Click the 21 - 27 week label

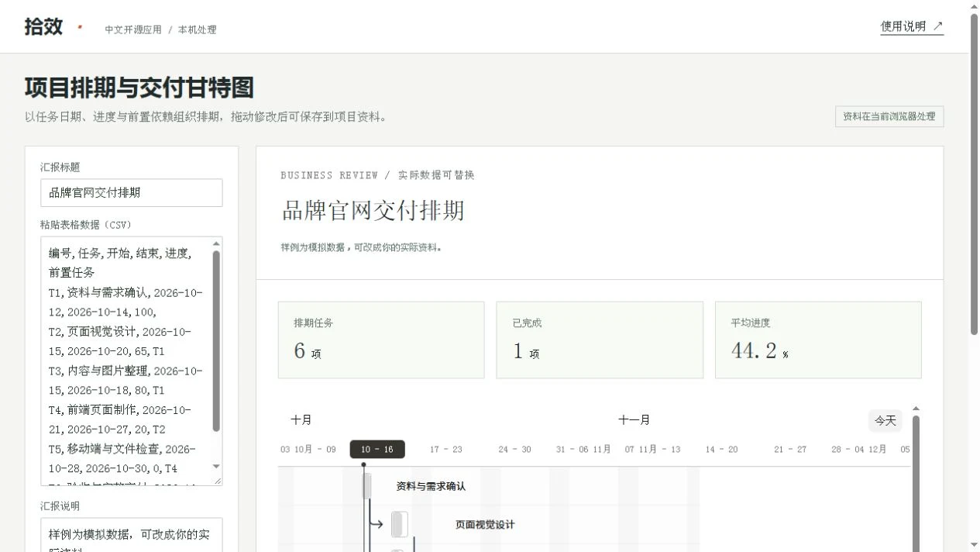(x=790, y=450)
